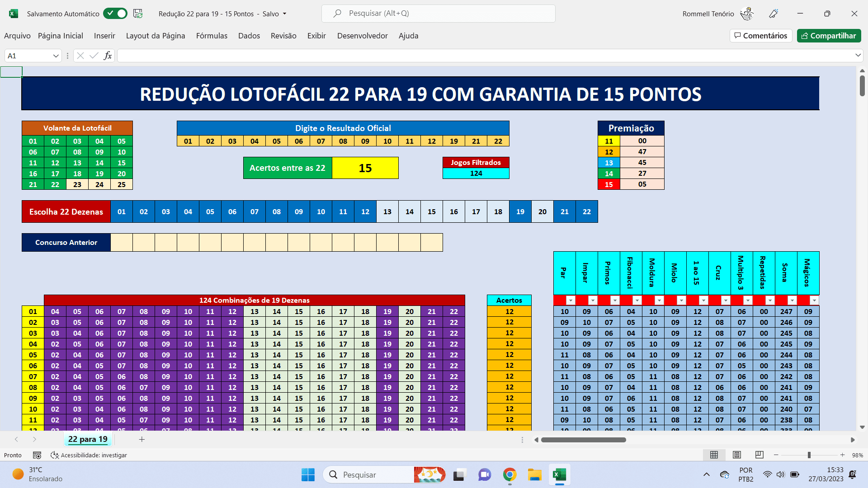This screenshot has height=488, width=868.
Task: Click the zoom slider handle
Action: (x=809, y=455)
